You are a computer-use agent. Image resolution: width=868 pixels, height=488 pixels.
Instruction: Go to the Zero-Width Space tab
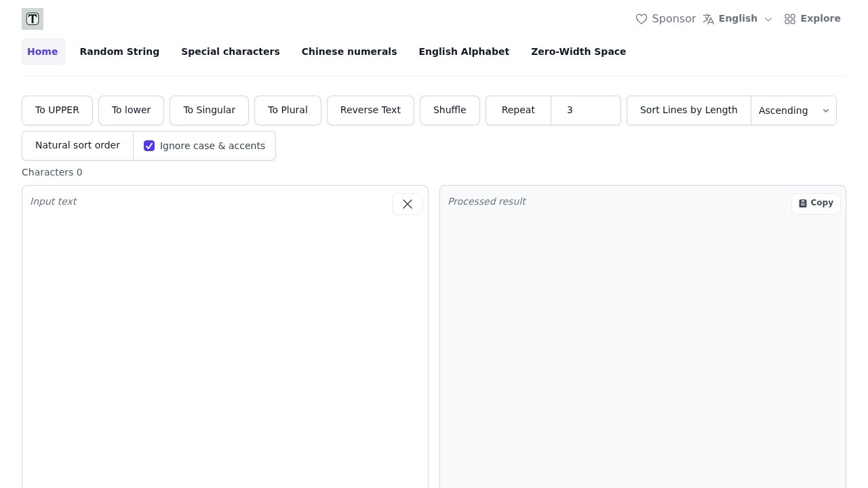578,52
